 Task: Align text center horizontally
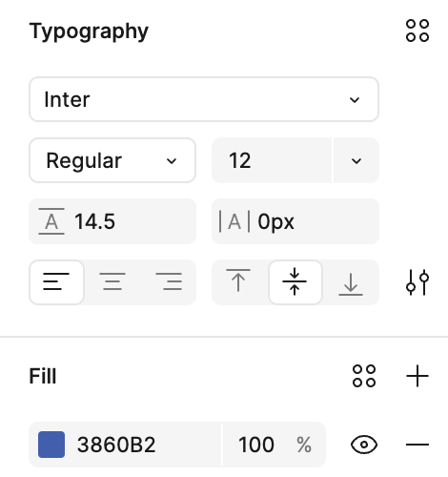pyautogui.click(x=112, y=282)
